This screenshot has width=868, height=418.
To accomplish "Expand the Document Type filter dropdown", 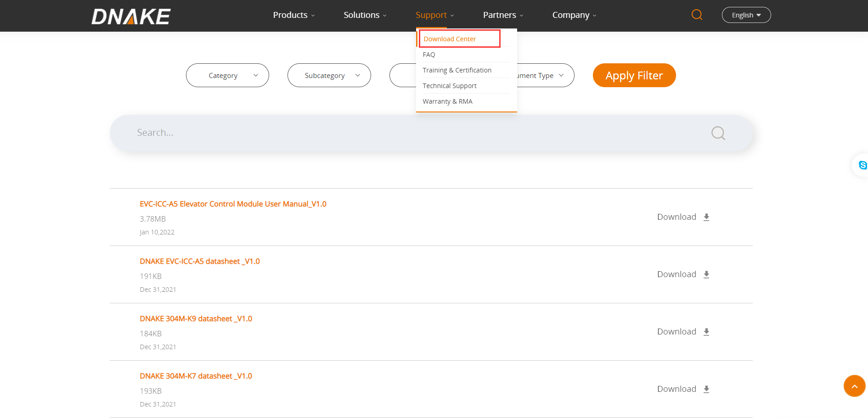I will pyautogui.click(x=545, y=75).
